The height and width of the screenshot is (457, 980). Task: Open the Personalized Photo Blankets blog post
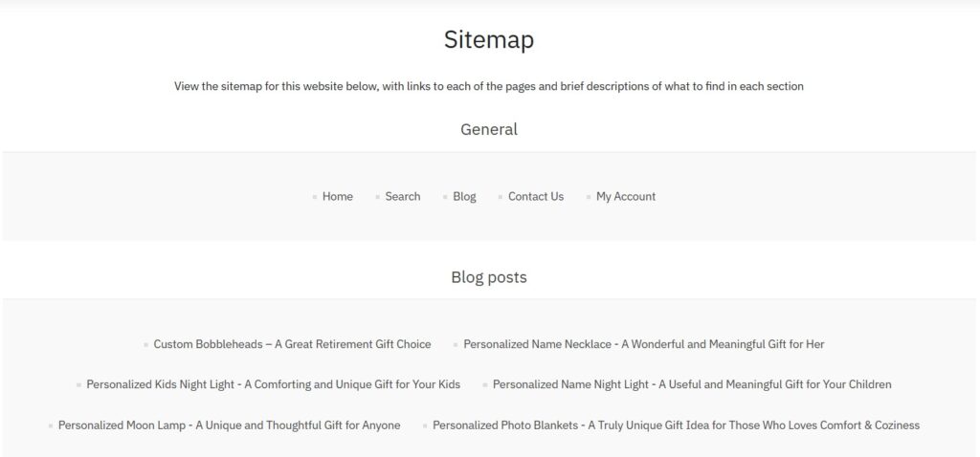[x=676, y=425]
